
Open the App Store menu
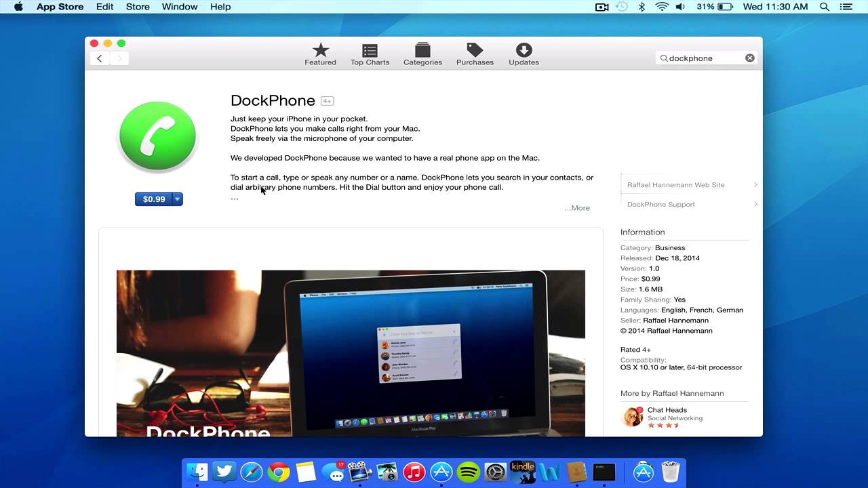click(60, 7)
